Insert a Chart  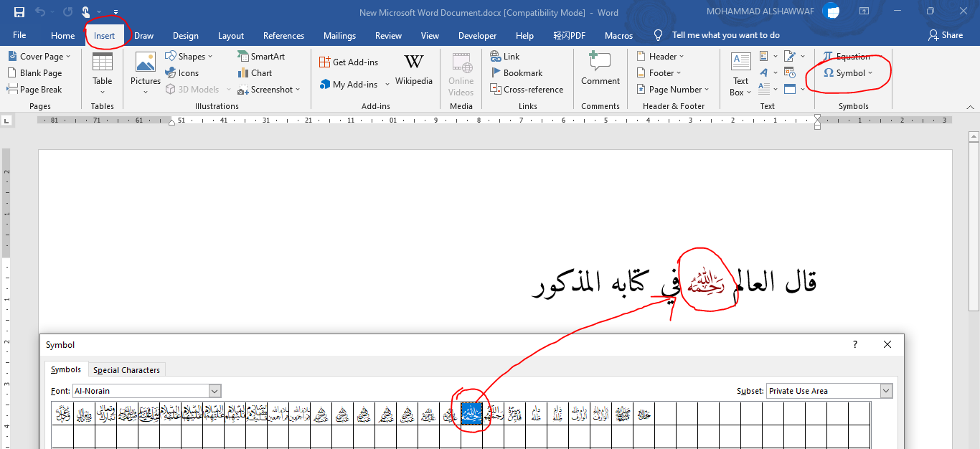255,73
